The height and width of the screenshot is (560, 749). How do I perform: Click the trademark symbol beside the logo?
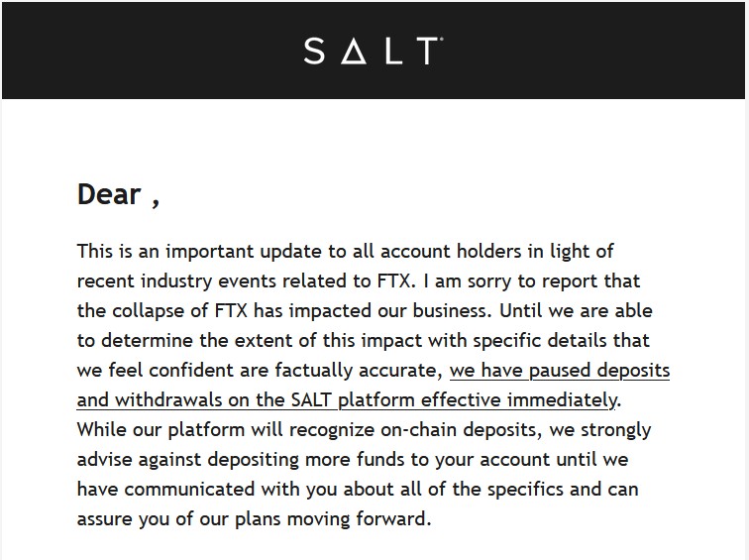[441, 40]
